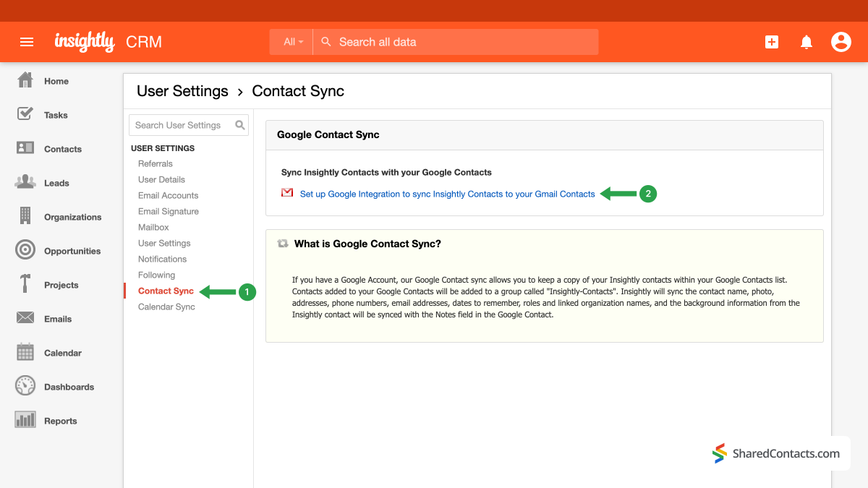
Task: Click Set up Google Integration link
Action: click(x=447, y=194)
